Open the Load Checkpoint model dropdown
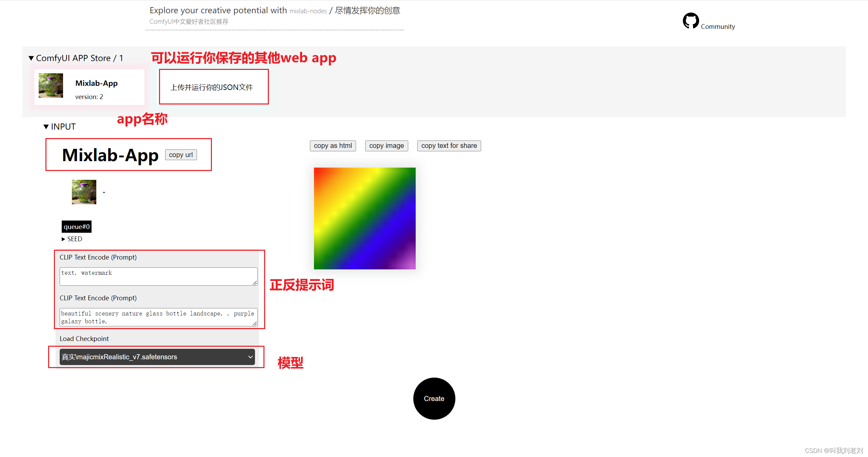The image size is (868, 457). pos(157,357)
